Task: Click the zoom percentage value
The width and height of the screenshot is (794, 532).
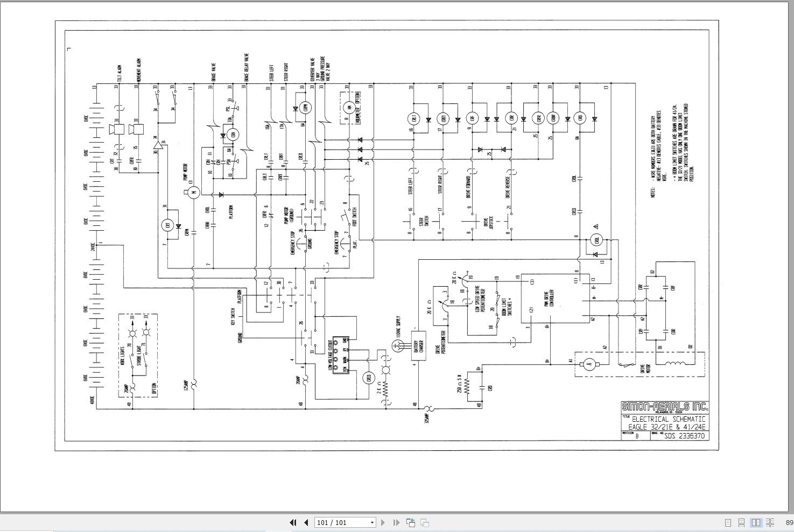Action: pos(789,523)
